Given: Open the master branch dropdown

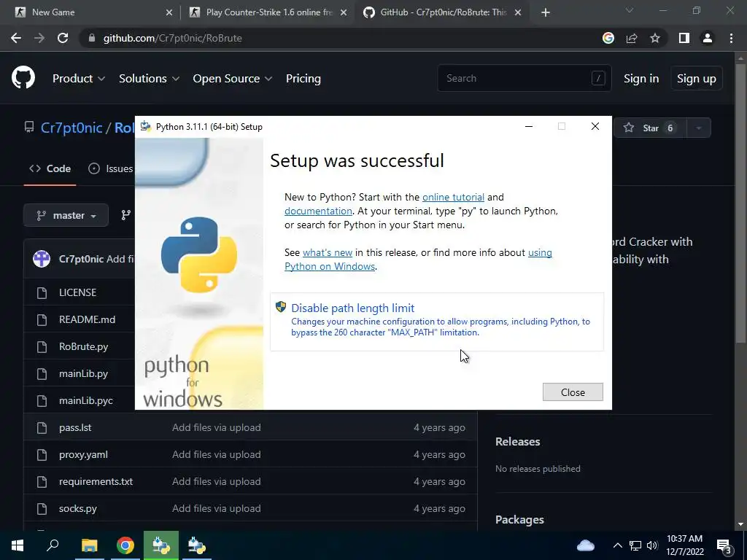Looking at the screenshot, I should click(66, 215).
